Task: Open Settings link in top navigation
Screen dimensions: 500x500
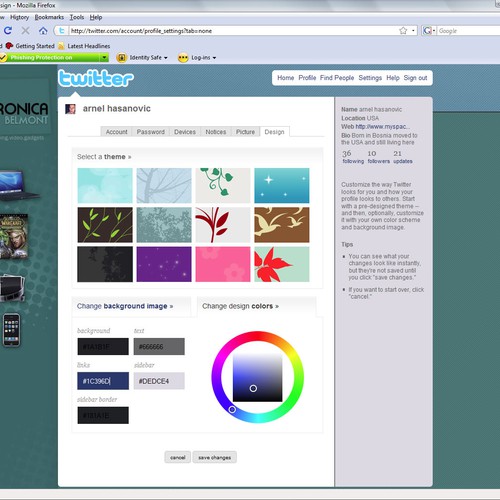Action: pos(370,78)
